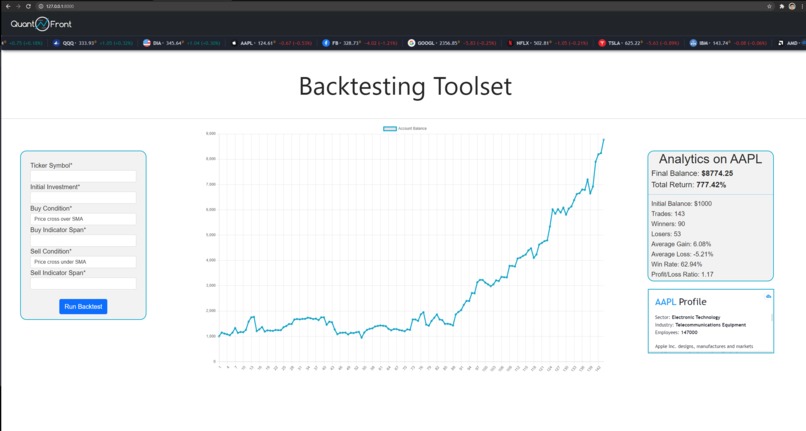Click the QuantFront logo
806x431 pixels.
pyautogui.click(x=41, y=24)
